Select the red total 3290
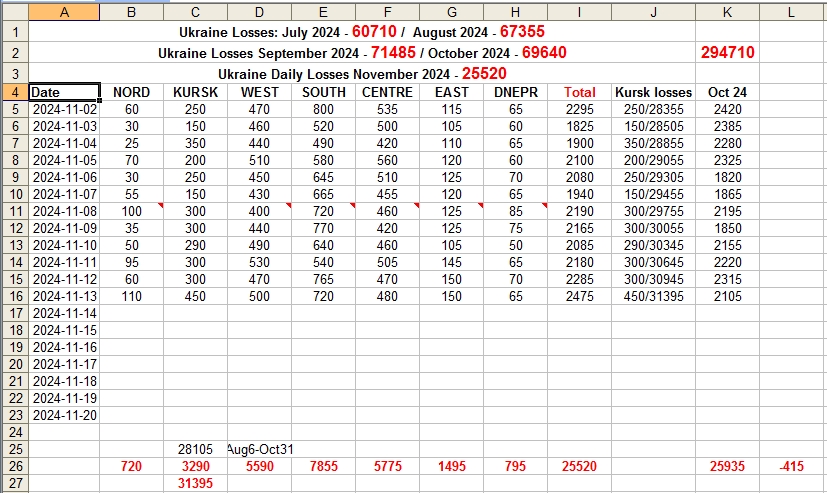Viewport: 827px width, 493px height. click(195, 466)
